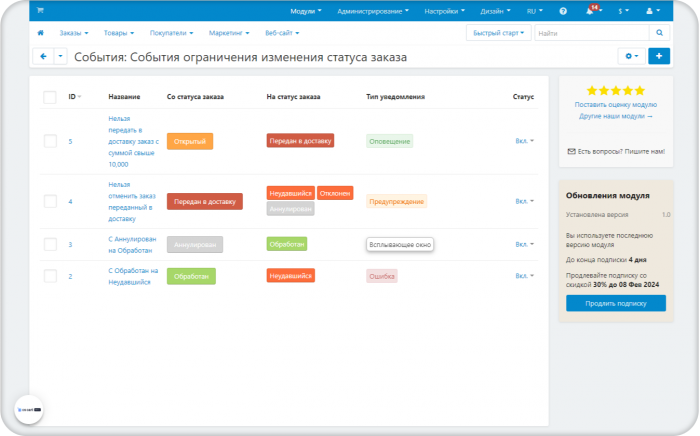Click pink Ошибка notification badge
The image size is (700, 436).
click(x=382, y=276)
